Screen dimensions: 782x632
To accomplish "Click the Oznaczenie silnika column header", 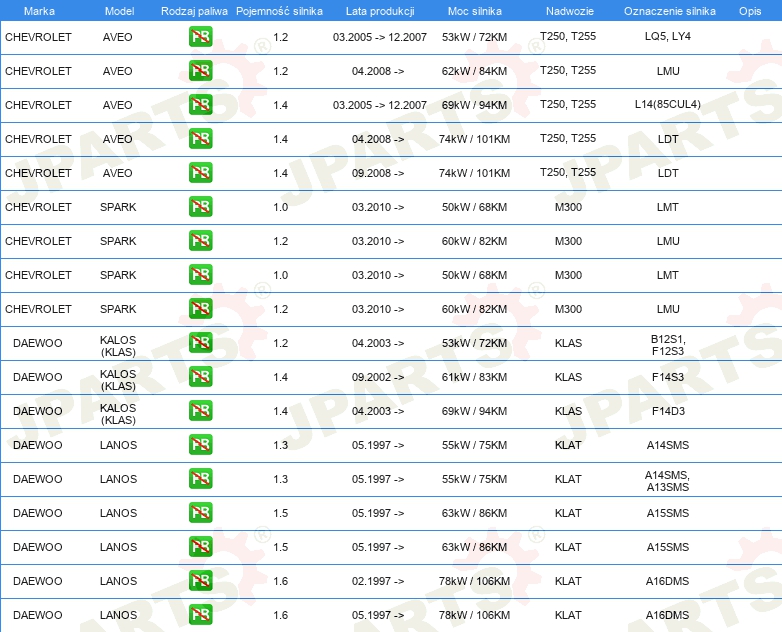I will 670,11.
